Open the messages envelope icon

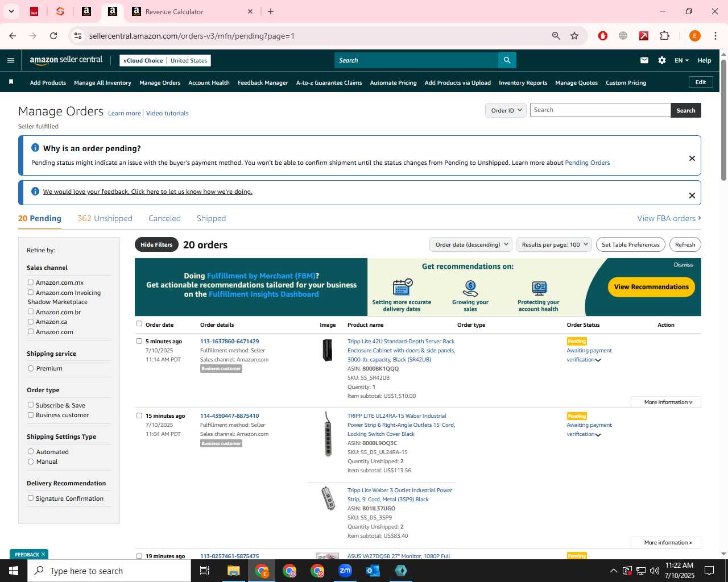pos(644,60)
